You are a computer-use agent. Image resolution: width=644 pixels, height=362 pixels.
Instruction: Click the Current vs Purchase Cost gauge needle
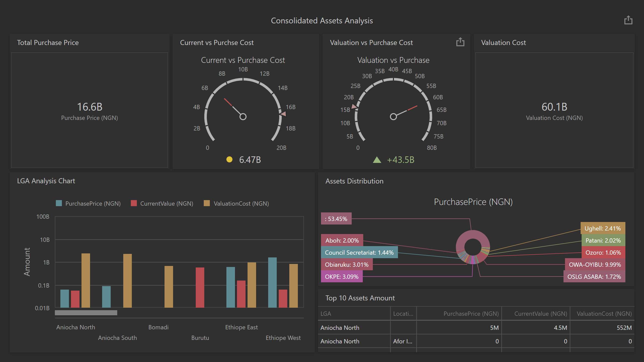tap(233, 107)
